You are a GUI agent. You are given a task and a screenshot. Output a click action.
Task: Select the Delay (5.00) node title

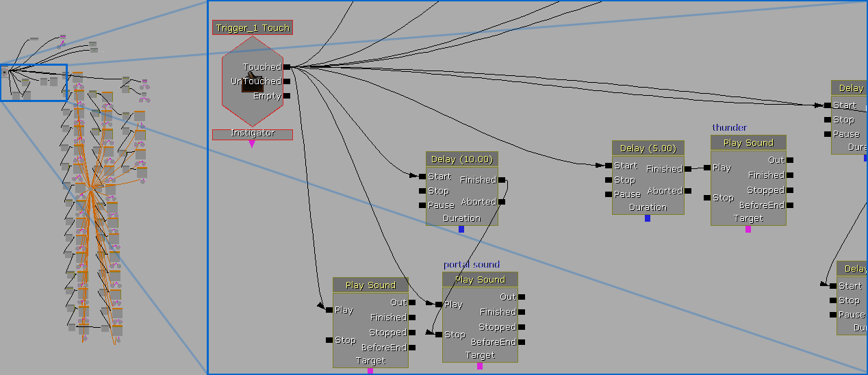tap(648, 148)
